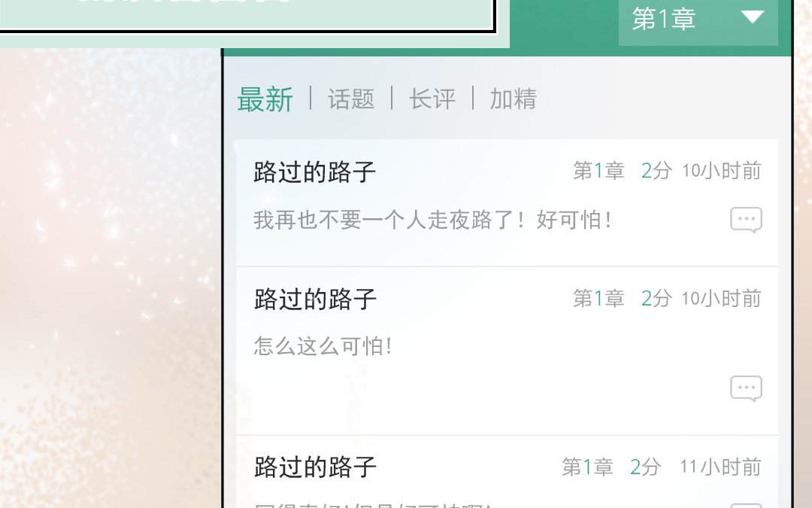Click 2分 score on second comment

pos(656,299)
